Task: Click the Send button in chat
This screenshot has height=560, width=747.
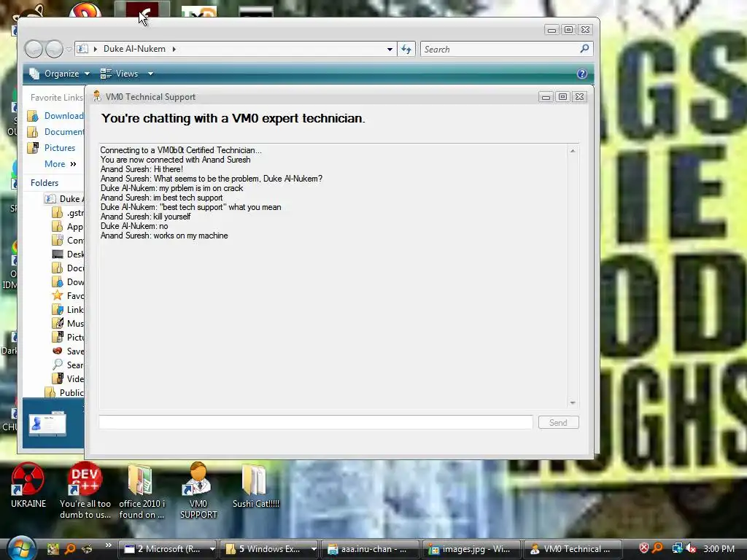Action: pos(558,422)
